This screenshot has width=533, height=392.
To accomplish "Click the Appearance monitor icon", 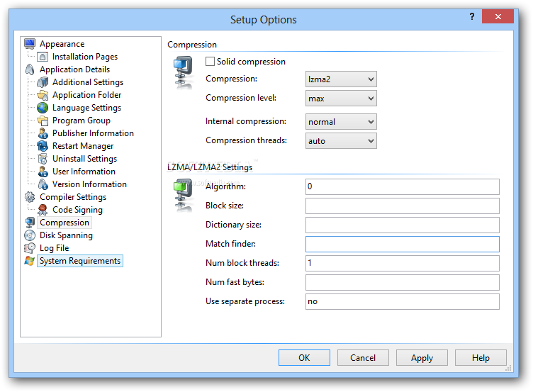I will 30,43.
